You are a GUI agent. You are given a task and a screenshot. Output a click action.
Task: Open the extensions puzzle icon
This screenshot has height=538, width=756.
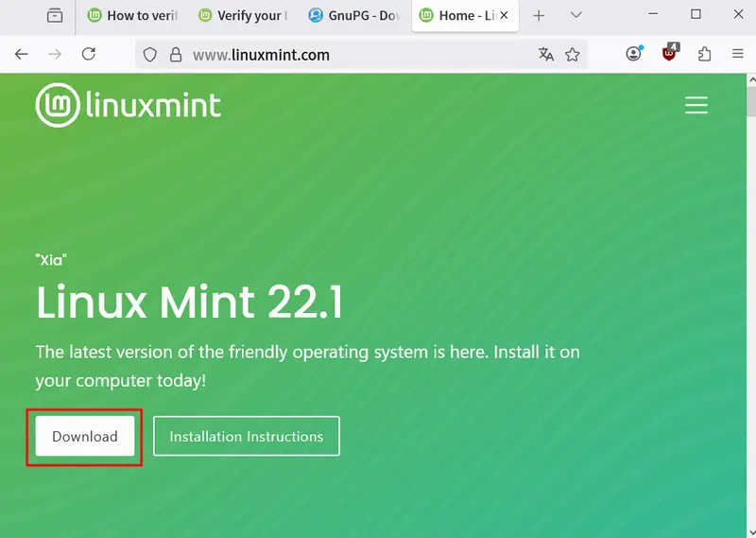[704, 54]
